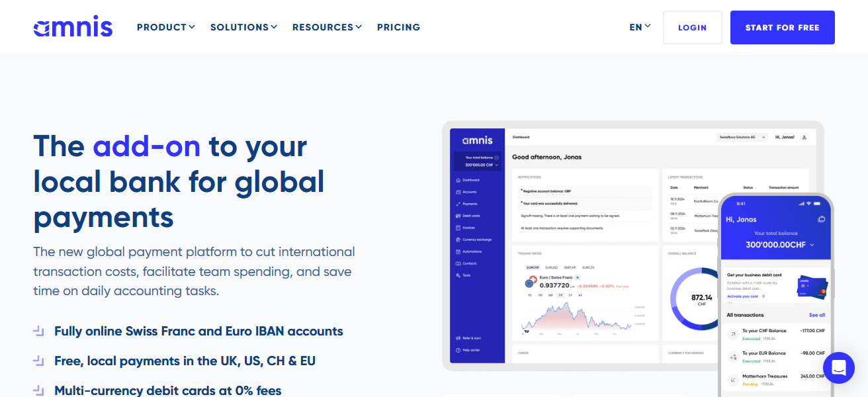Screen dimensions: 868x397
Task: Go to the PRICING page
Action: 398,27
